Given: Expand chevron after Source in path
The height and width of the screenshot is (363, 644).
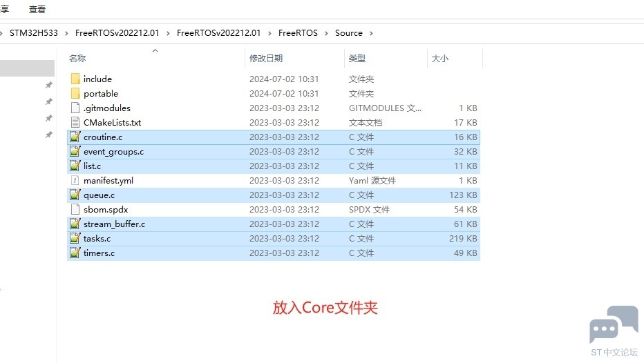Looking at the screenshot, I should coord(371,33).
